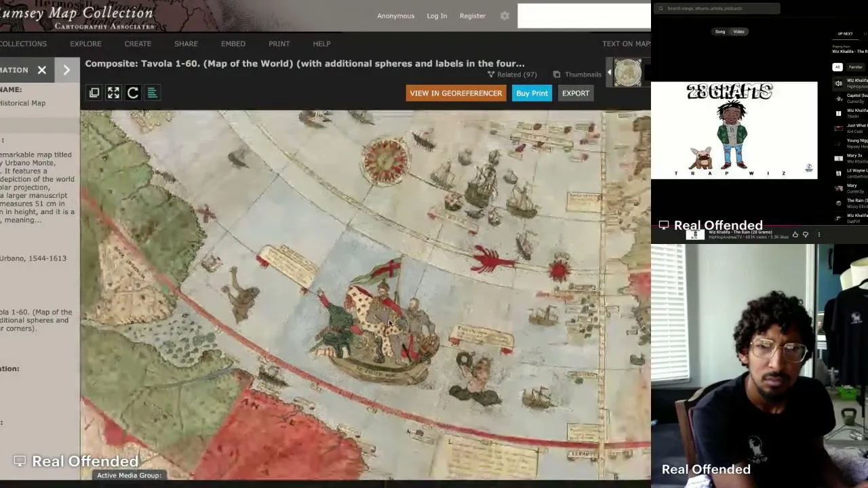
Task: Open the Embed menu
Action: tap(233, 43)
